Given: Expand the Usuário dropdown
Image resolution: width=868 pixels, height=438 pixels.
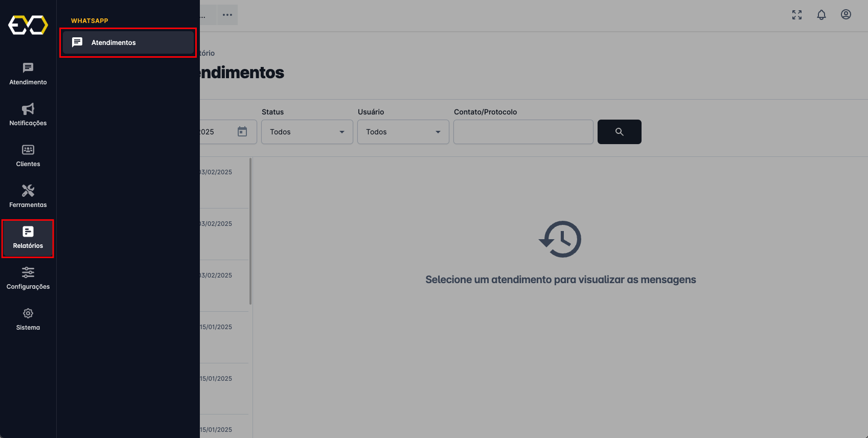Looking at the screenshot, I should tap(403, 132).
